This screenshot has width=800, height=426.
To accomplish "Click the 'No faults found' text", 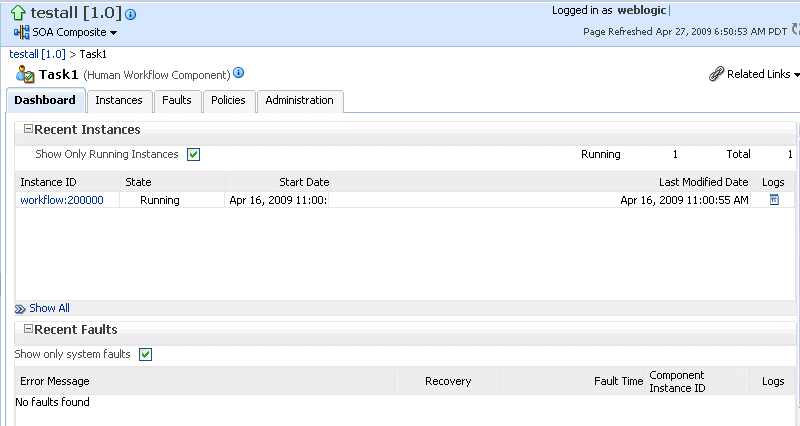I will [x=52, y=402].
